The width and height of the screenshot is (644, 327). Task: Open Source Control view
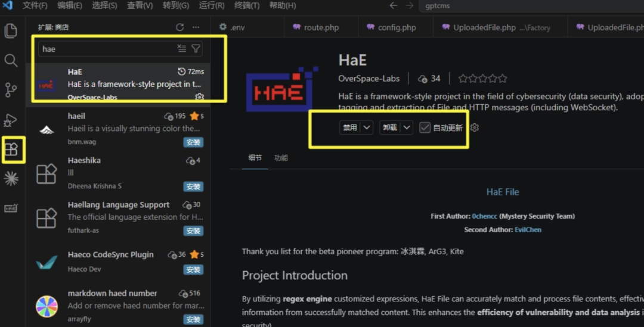click(x=11, y=90)
